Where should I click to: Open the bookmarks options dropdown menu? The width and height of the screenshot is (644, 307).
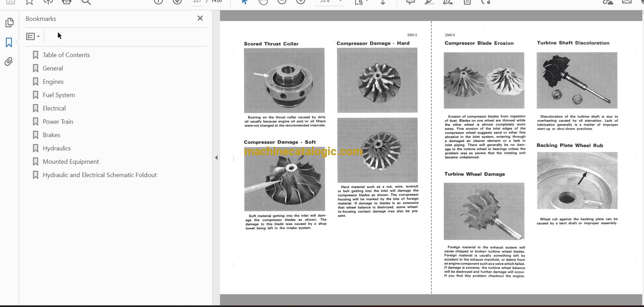point(33,36)
